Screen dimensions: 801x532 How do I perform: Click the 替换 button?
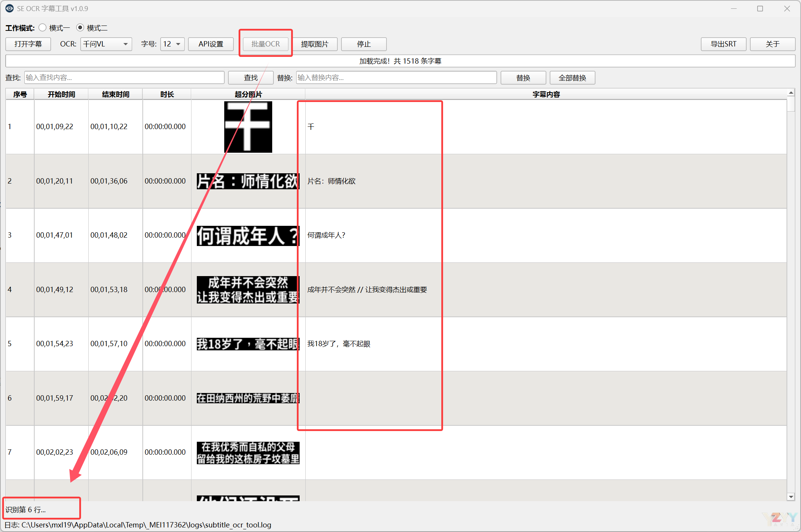click(x=523, y=78)
